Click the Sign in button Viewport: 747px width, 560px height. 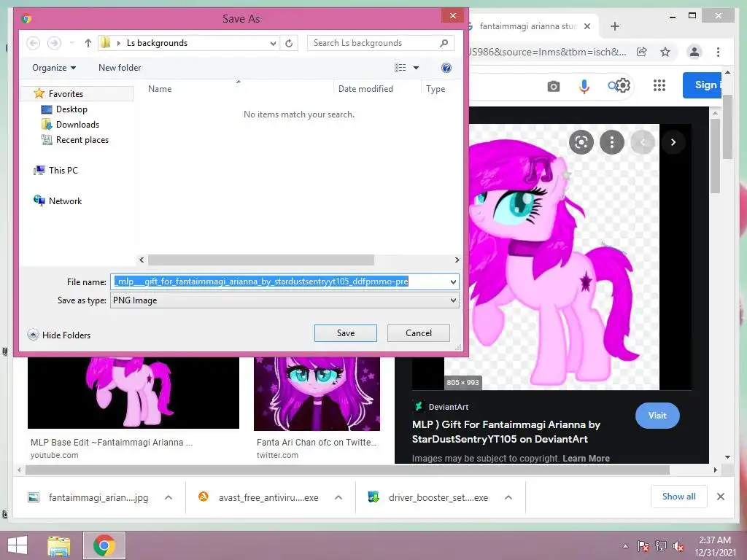(703, 85)
